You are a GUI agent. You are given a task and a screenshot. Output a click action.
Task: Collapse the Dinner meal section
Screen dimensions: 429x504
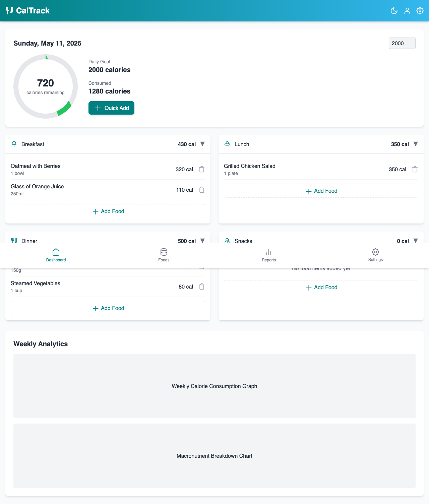coord(202,240)
